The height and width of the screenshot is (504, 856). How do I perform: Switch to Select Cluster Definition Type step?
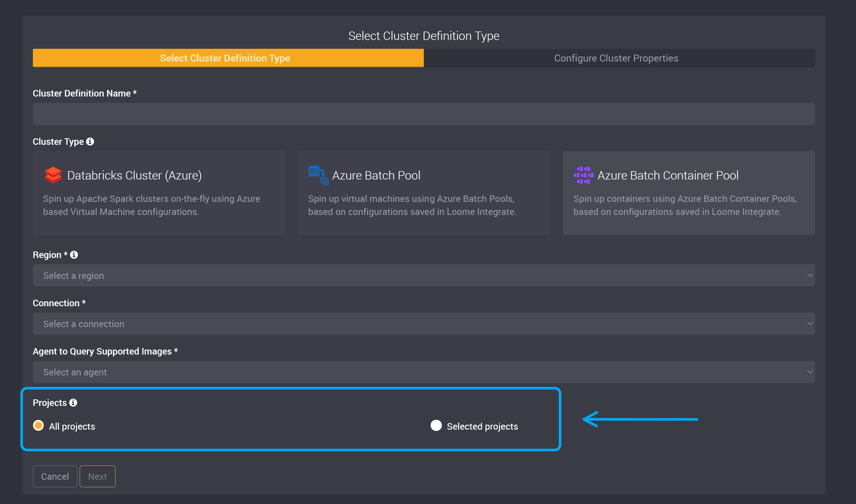(x=228, y=58)
